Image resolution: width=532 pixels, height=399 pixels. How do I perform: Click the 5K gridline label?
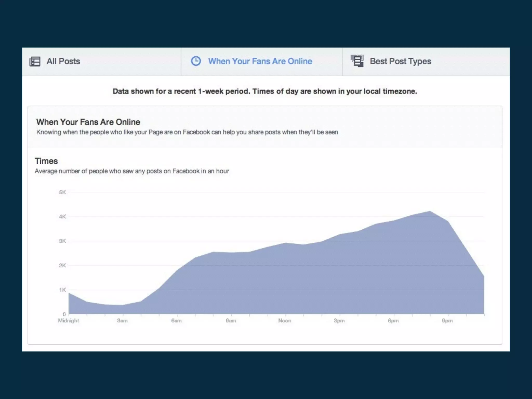(62, 192)
